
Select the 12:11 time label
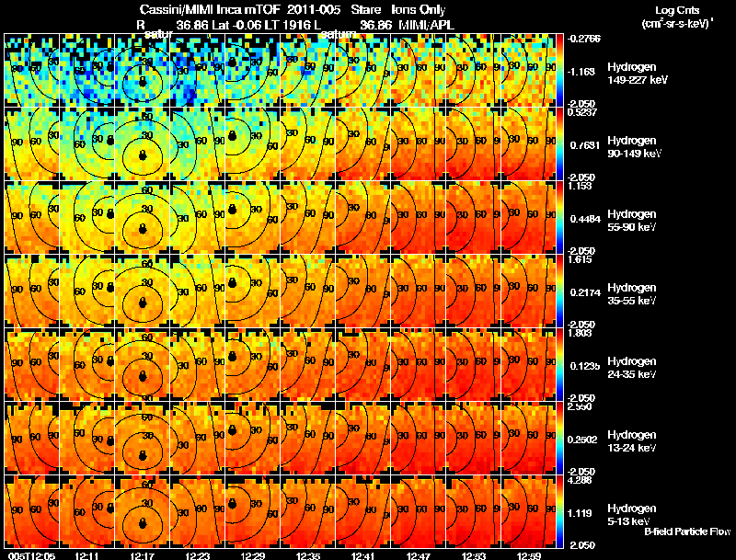pyautogui.click(x=86, y=555)
